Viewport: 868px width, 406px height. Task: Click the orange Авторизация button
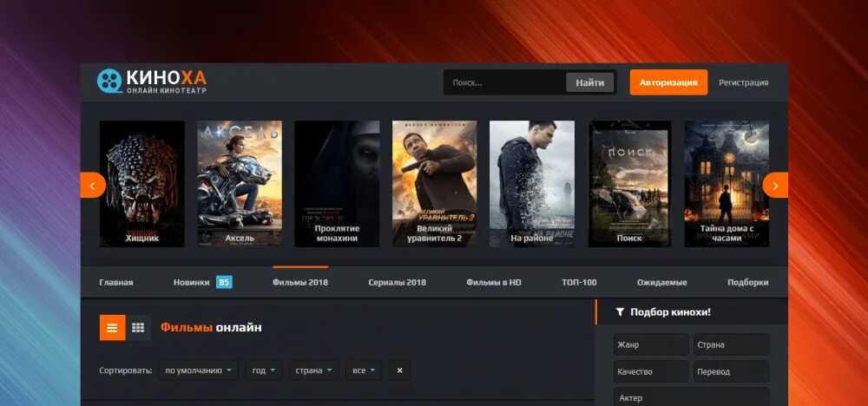click(668, 82)
